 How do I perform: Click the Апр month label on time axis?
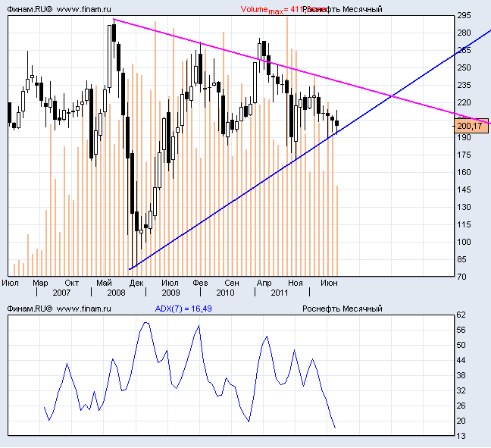click(x=264, y=284)
